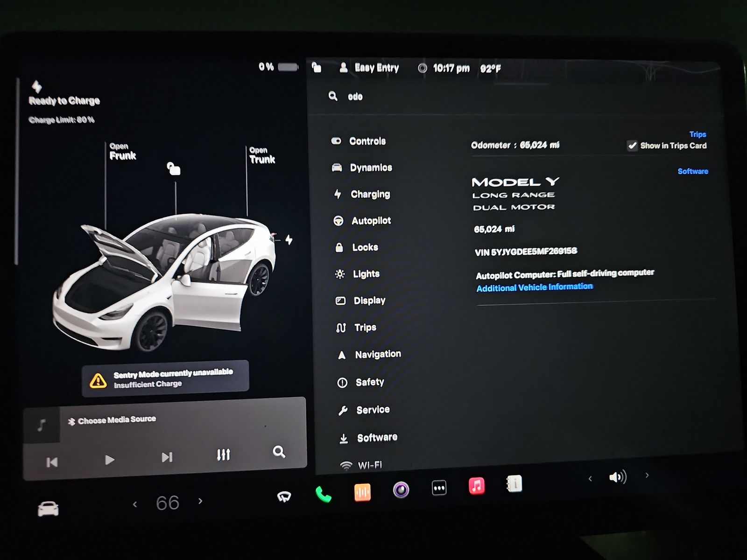Tap Autopilot Computer full self-driving text
The width and height of the screenshot is (747, 560).
[565, 274]
